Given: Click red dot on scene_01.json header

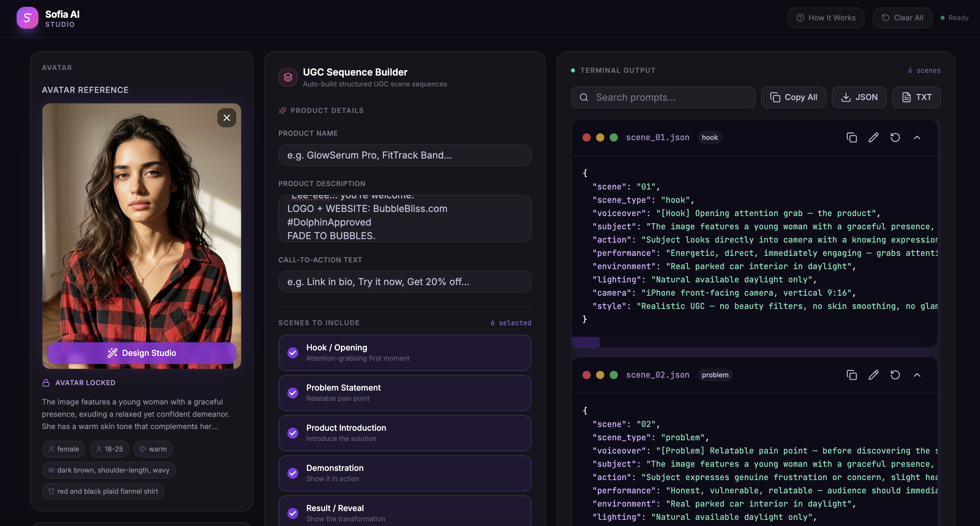Looking at the screenshot, I should 586,137.
